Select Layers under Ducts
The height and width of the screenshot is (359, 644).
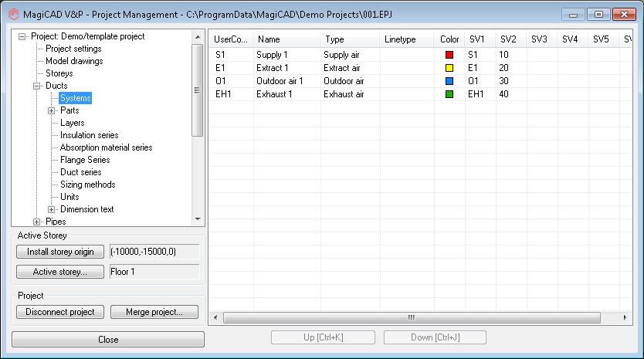point(73,123)
